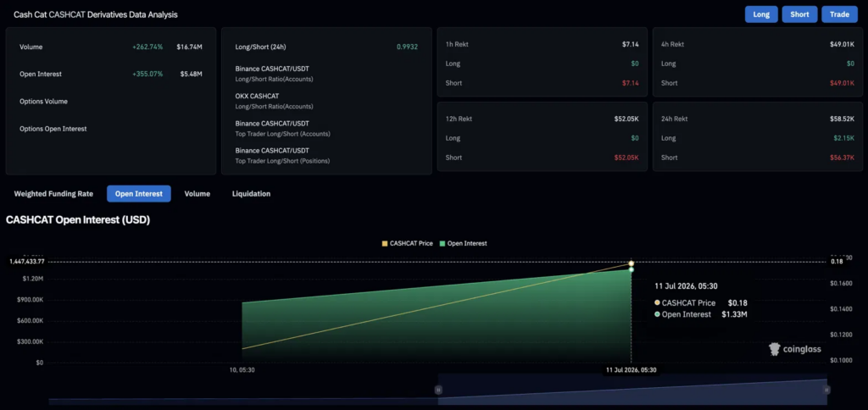Click the Cash Cat CASHCAT Derivatives Data Analysis title

click(x=96, y=14)
